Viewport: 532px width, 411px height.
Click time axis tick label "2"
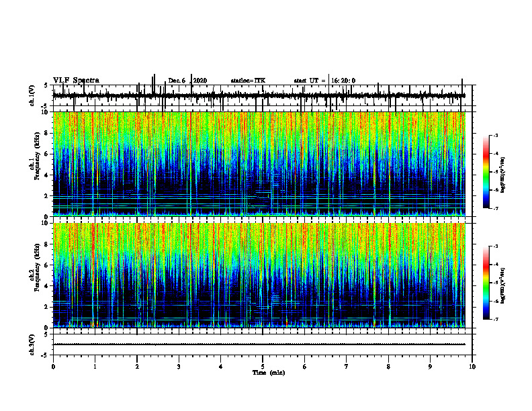click(137, 367)
